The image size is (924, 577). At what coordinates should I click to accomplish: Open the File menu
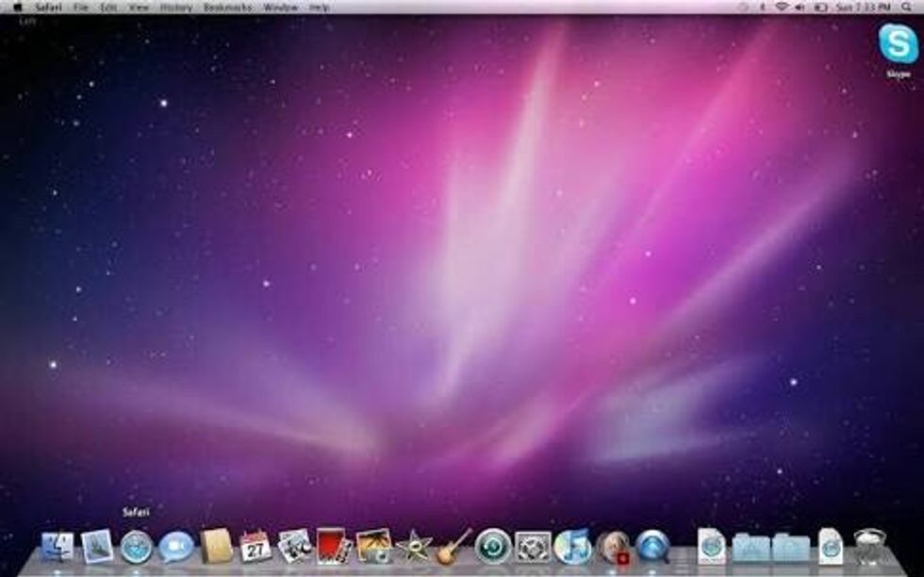click(81, 7)
